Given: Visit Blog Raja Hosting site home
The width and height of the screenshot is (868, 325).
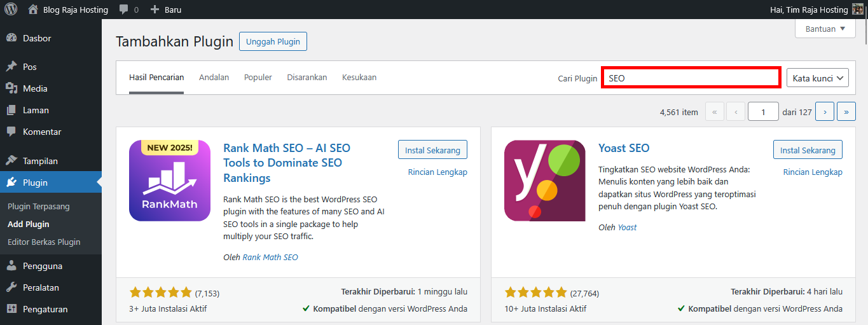Looking at the screenshot, I should click(68, 10).
